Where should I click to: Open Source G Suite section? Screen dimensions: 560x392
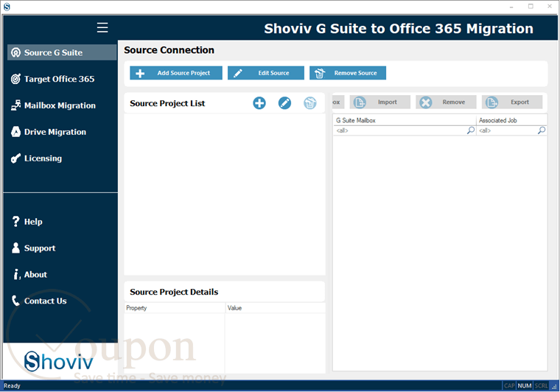coord(62,52)
